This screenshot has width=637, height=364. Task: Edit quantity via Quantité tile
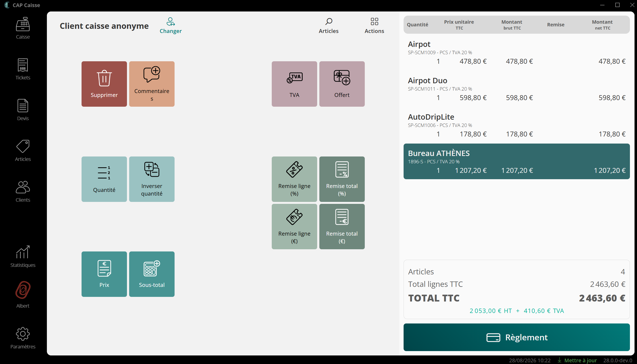tap(104, 179)
